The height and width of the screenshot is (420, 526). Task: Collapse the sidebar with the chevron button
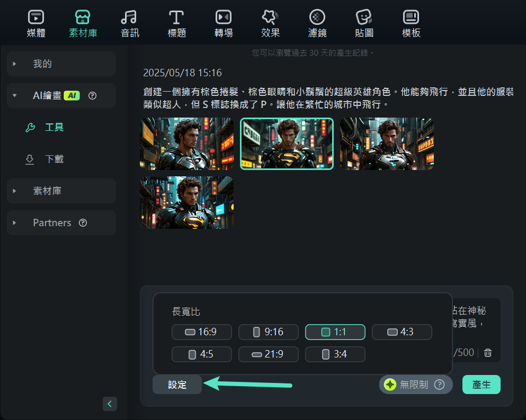point(110,404)
